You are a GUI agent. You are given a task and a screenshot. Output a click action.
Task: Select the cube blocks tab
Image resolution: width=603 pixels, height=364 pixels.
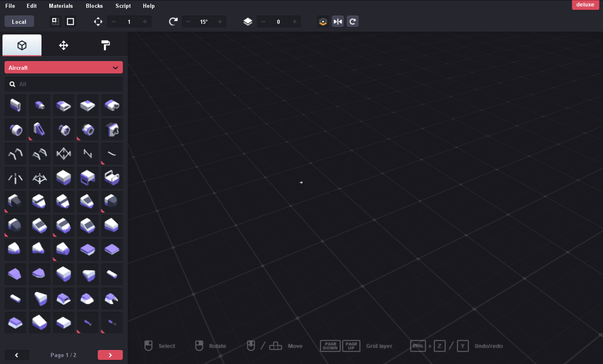22,46
